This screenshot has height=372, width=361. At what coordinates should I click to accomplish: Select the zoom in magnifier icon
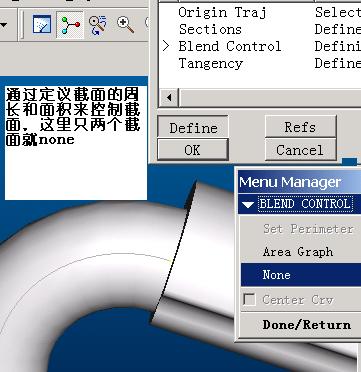[125, 25]
